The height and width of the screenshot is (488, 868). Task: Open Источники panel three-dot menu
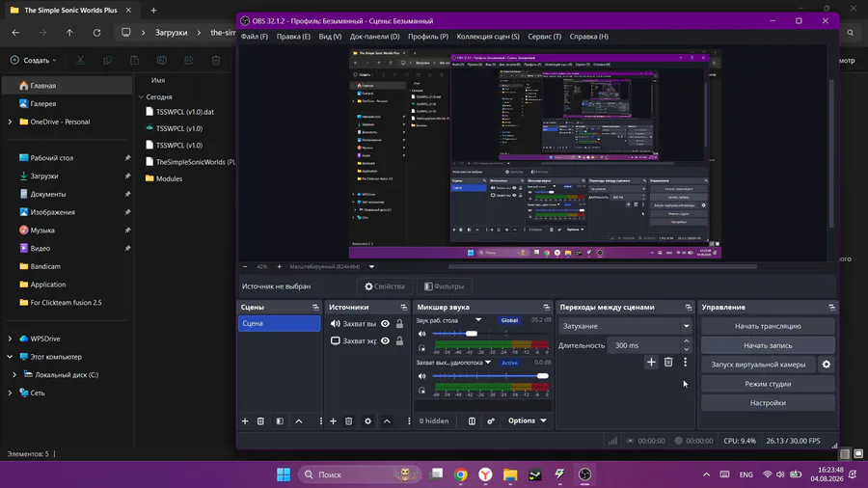pyautogui.click(x=409, y=421)
